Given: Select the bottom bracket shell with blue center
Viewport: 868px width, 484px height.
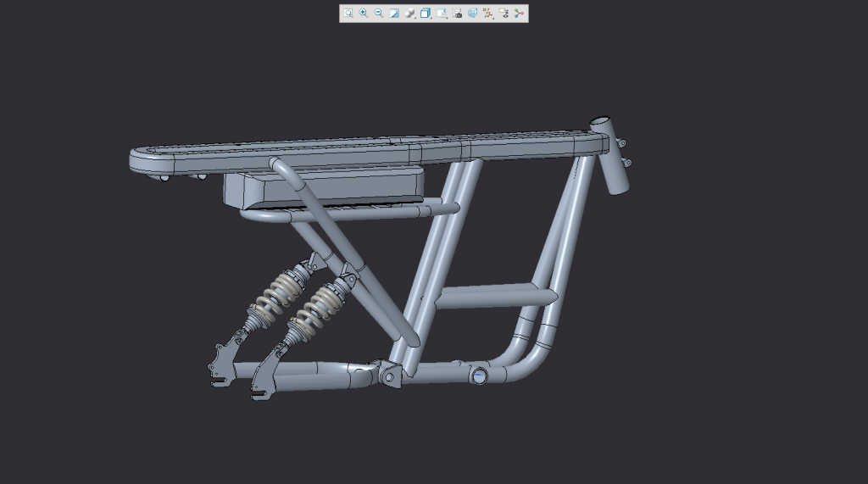Looking at the screenshot, I should pyautogui.click(x=480, y=376).
